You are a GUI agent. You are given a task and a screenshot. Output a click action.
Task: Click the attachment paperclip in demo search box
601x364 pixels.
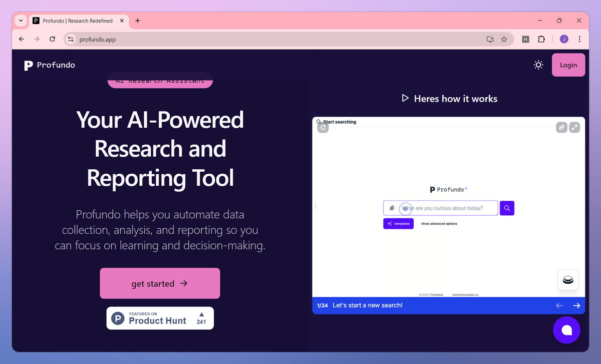(392, 208)
